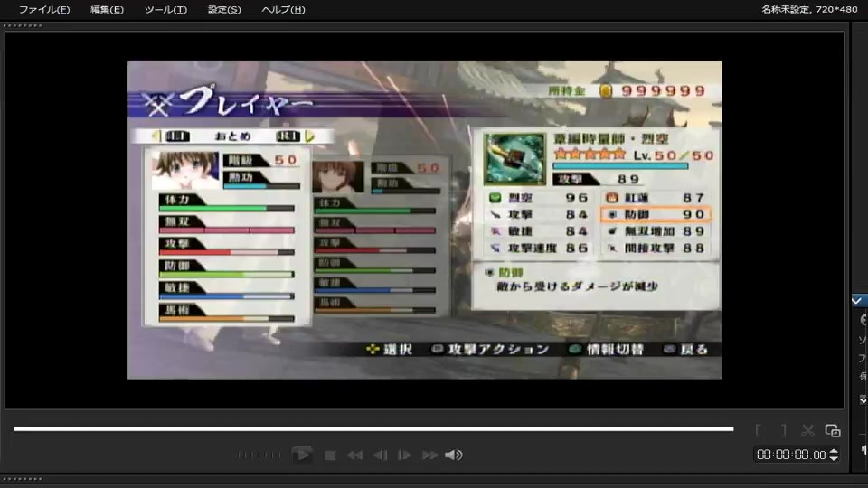Click the project-mode toggle dashes left of play
868x488 pixels.
pos(259,455)
